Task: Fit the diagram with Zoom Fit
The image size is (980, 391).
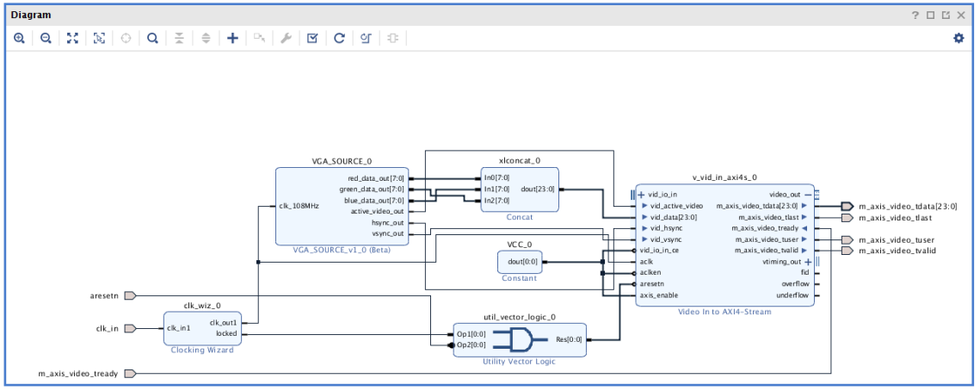Action: (x=72, y=39)
